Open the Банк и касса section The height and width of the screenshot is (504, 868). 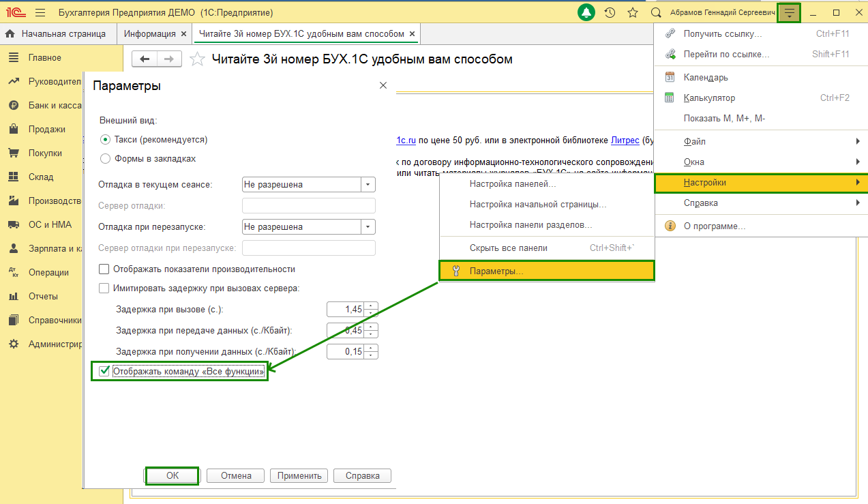click(x=55, y=106)
